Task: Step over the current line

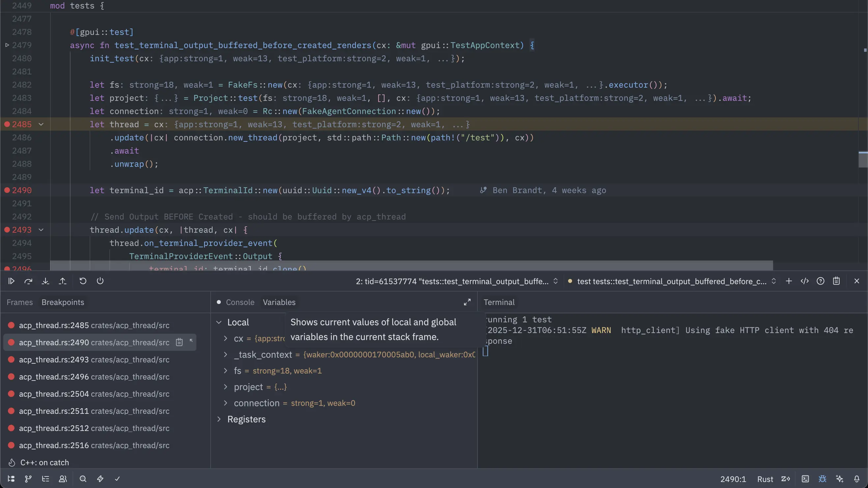Action: [29, 281]
